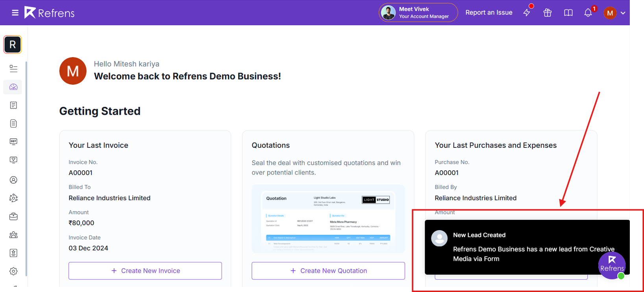Select the R business switcher tile
The width and height of the screenshot is (644, 292).
click(13, 45)
